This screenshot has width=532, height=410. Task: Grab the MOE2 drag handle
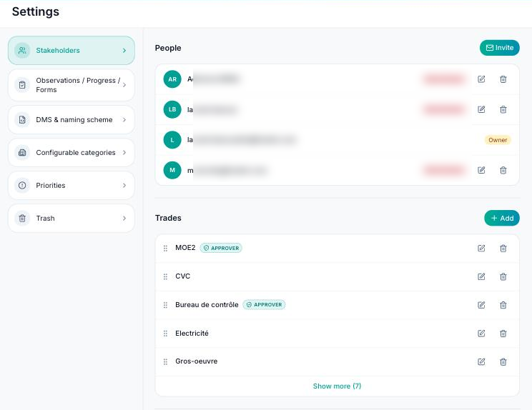coord(166,249)
